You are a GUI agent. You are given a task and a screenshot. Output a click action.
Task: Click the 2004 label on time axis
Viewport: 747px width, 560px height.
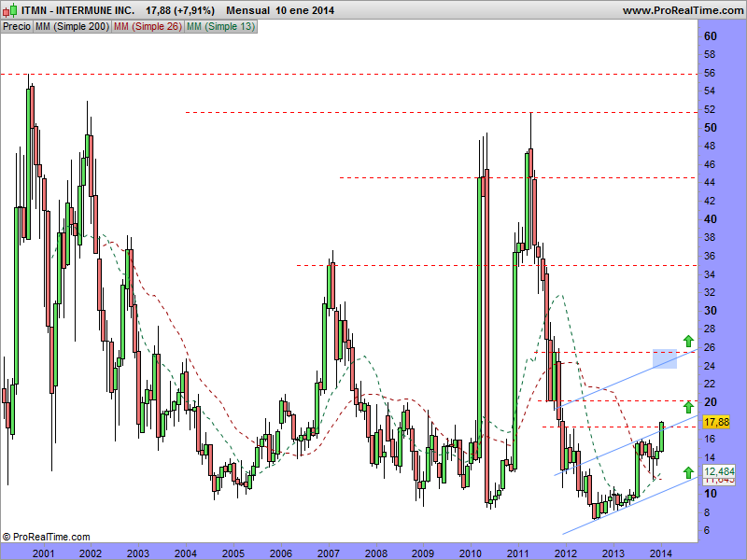(x=186, y=553)
